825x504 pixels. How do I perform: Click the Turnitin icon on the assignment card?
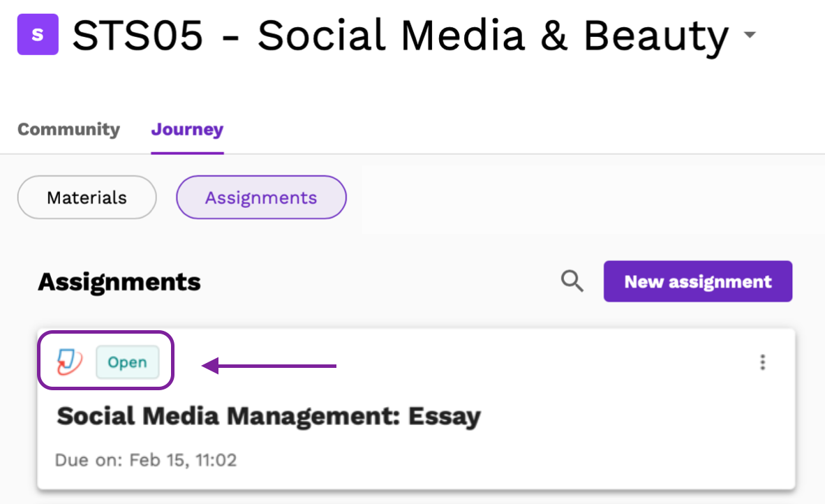point(70,362)
